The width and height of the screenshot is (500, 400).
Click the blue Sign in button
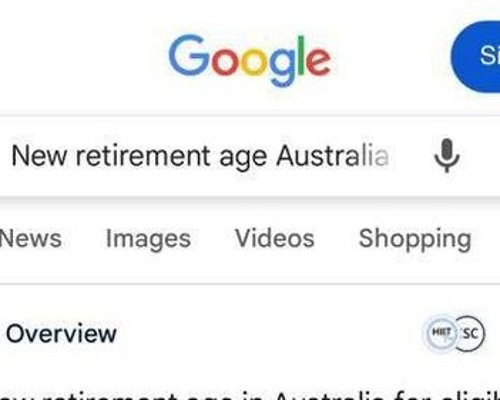(476, 56)
